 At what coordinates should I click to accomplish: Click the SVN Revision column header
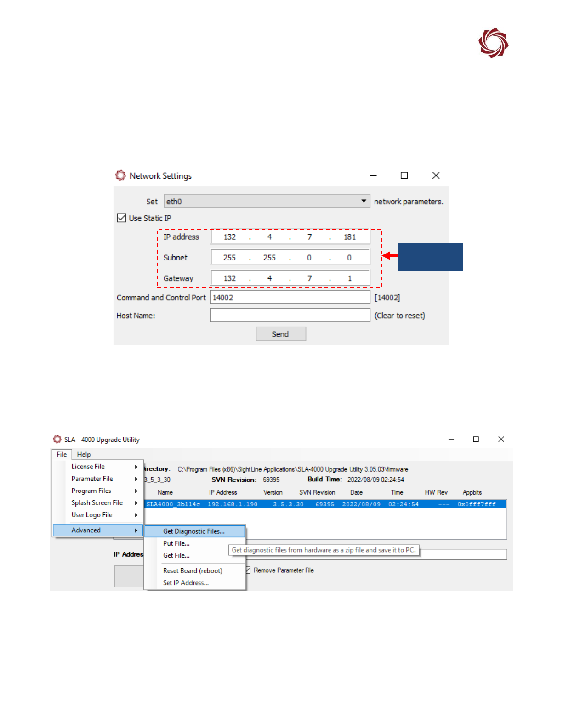pos(317,492)
